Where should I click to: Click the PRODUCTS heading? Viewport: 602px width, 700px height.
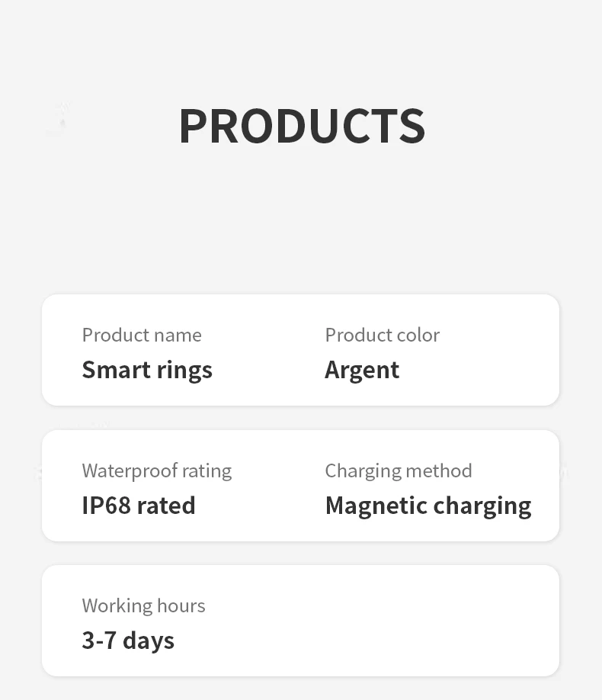pyautogui.click(x=302, y=127)
